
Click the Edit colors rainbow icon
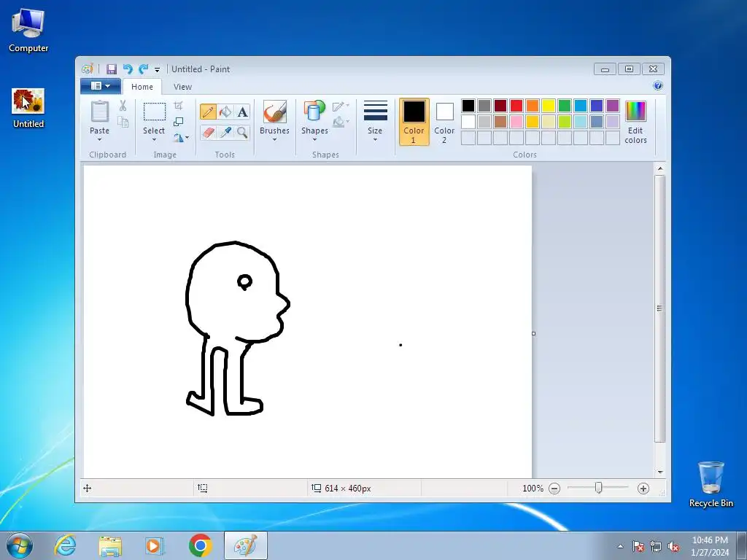click(635, 112)
